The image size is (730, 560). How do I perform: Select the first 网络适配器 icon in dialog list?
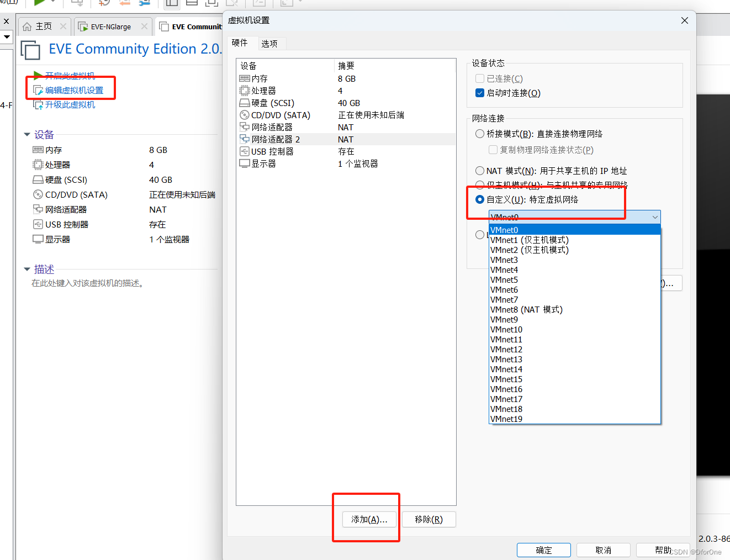tap(245, 127)
